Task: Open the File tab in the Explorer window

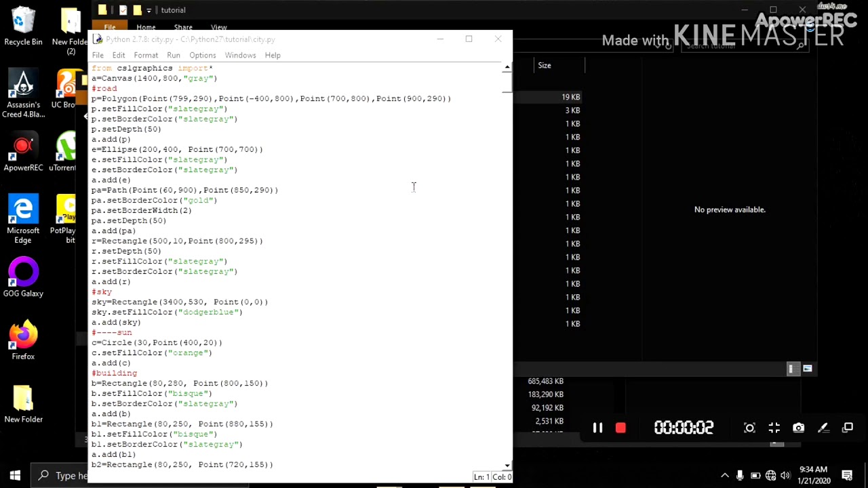Action: click(x=109, y=27)
